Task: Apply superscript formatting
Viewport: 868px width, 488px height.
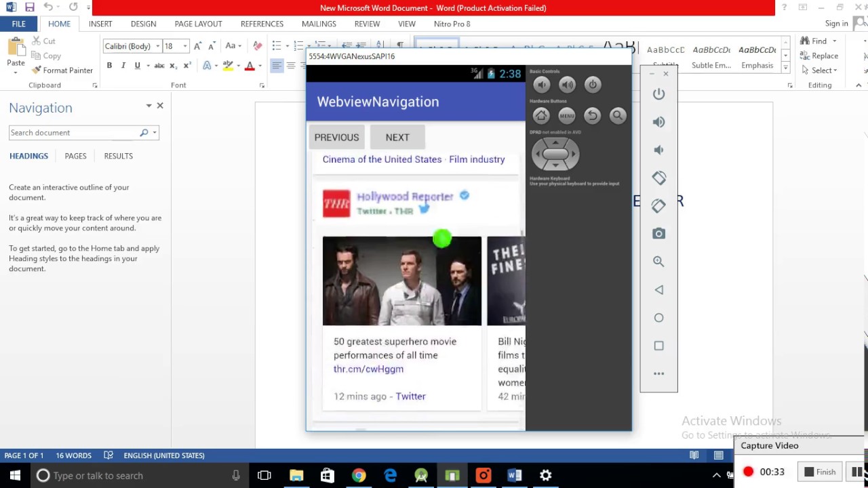Action: [186, 66]
